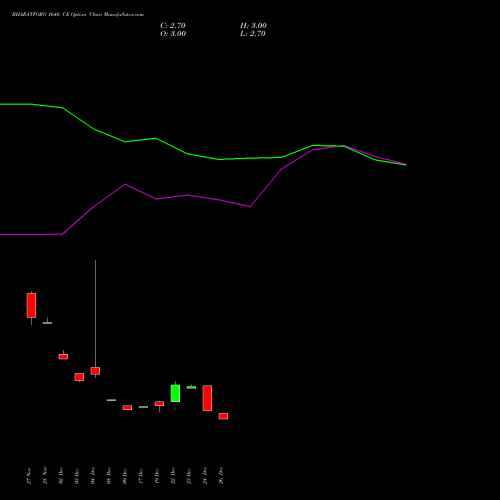
Task: Select the red candle for 03 Dec
Action: 79,377
